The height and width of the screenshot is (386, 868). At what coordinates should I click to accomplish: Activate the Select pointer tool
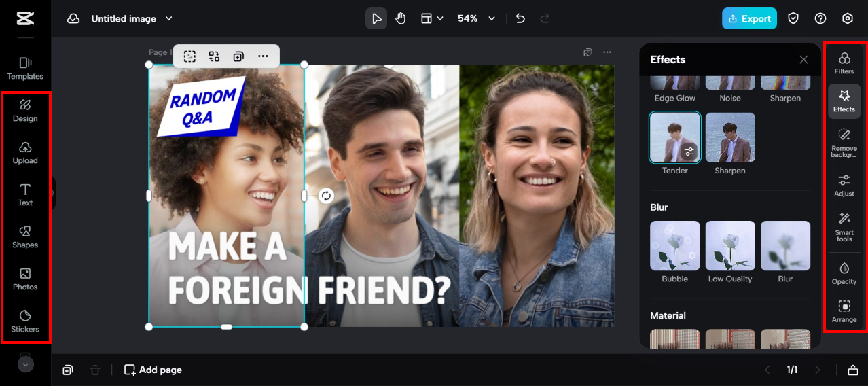376,18
